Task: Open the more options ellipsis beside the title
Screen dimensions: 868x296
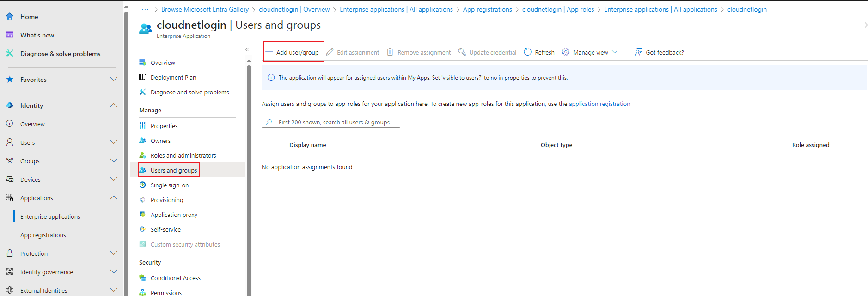Action: click(335, 25)
